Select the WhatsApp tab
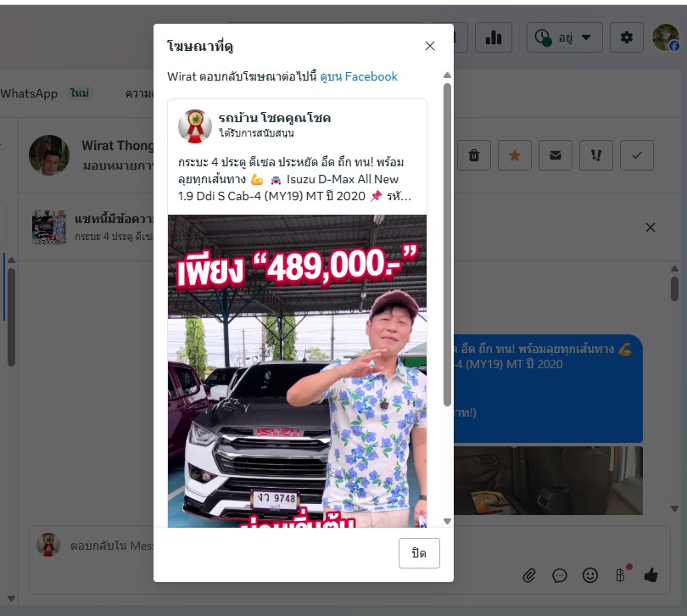 pos(29,93)
